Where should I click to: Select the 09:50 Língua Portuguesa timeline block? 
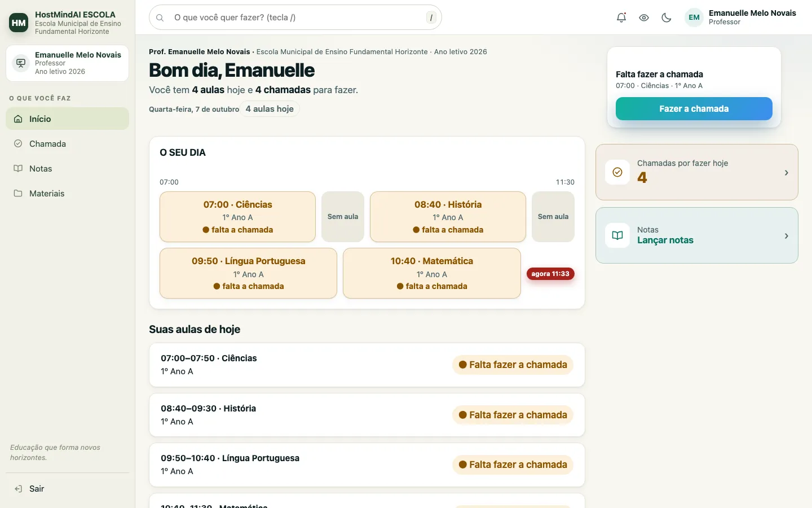248,273
